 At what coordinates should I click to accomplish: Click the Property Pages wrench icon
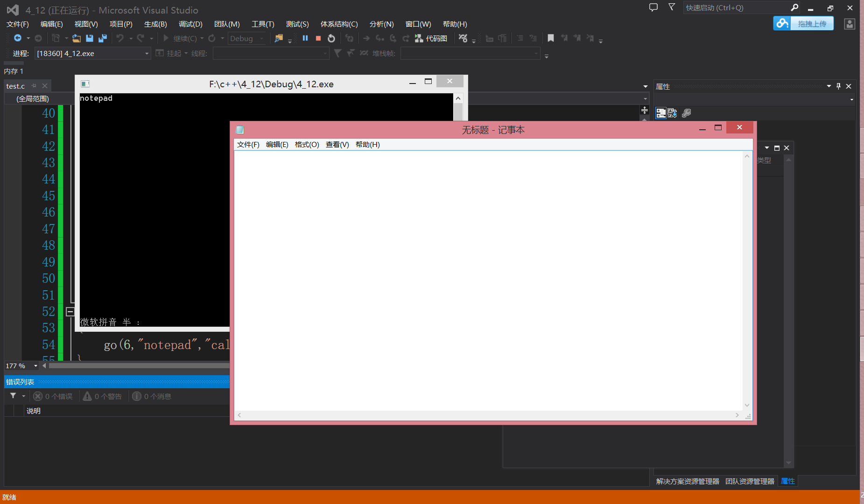[x=686, y=113]
